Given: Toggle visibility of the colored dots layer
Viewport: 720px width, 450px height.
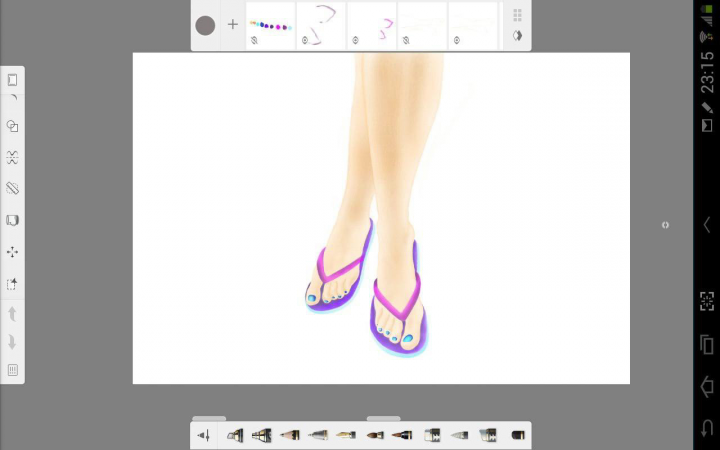Looking at the screenshot, I should [254, 41].
